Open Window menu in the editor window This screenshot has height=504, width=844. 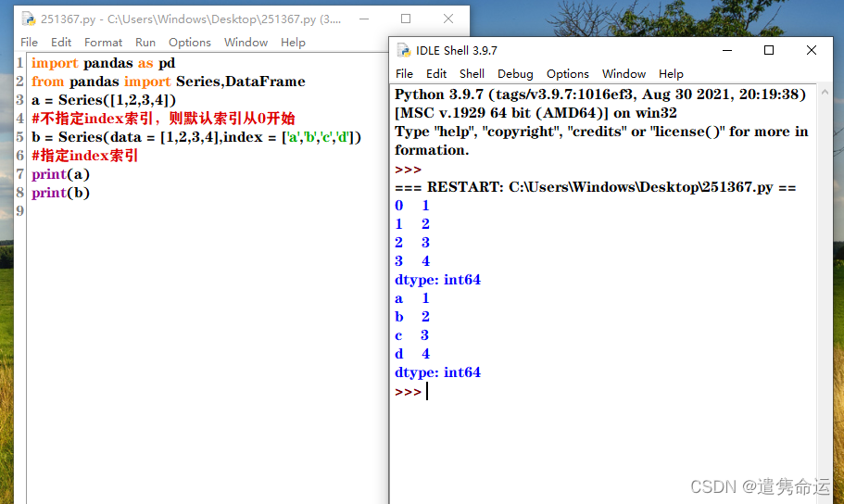pos(246,43)
